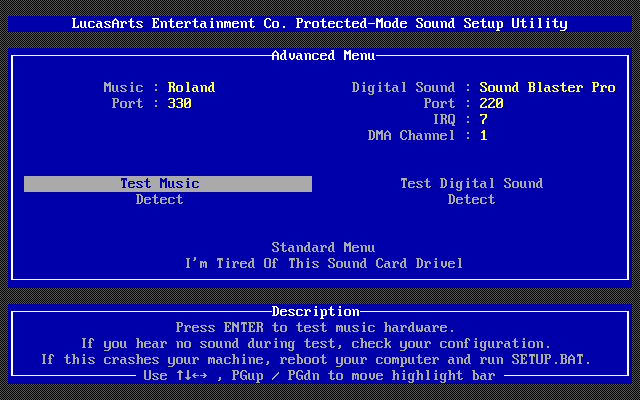Change the IRQ value 7
Screen dimensions: 640x400
pos(484,120)
